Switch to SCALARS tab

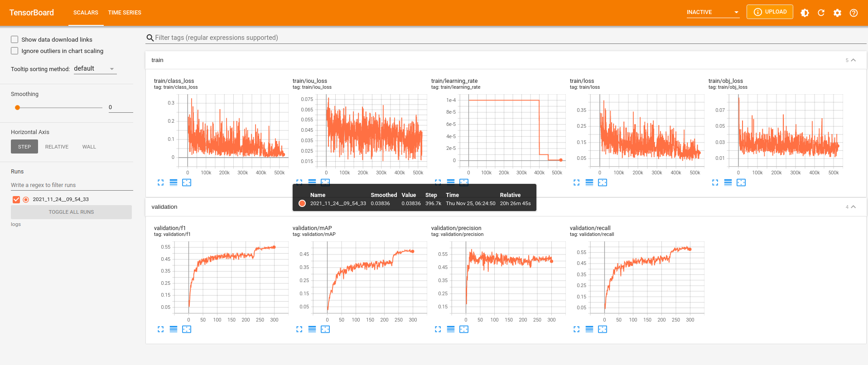(86, 13)
